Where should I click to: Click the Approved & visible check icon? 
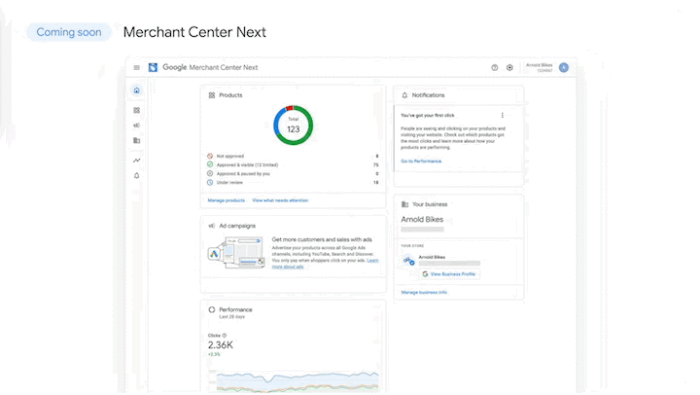pyautogui.click(x=210, y=165)
